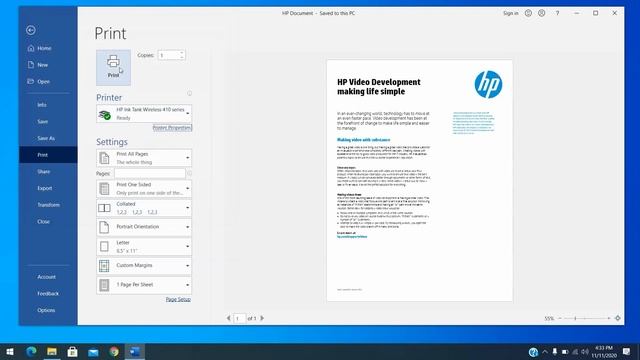Viewport: 640px width, 360px height.
Task: Expand the Print All Pages dropdown
Action: click(144, 158)
